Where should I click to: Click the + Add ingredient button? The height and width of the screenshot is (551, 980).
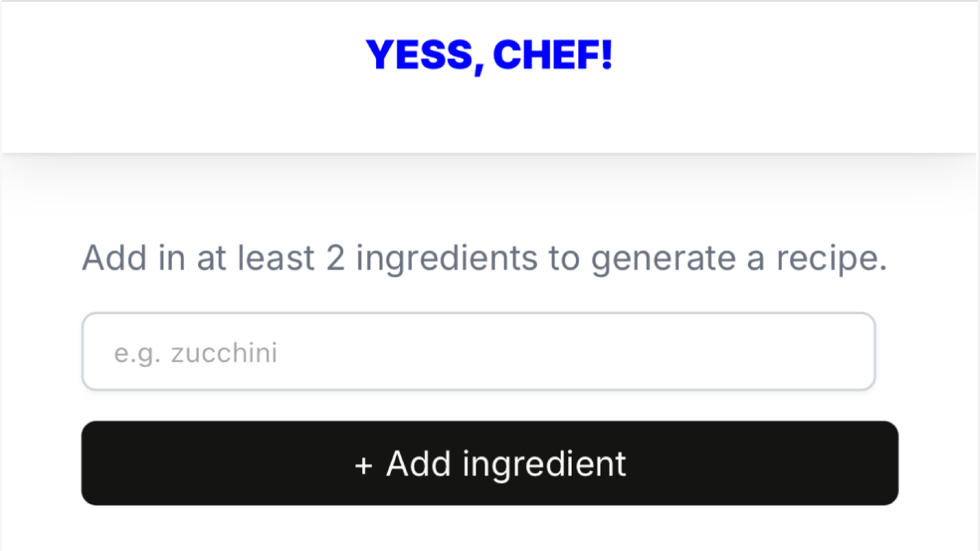click(x=490, y=463)
